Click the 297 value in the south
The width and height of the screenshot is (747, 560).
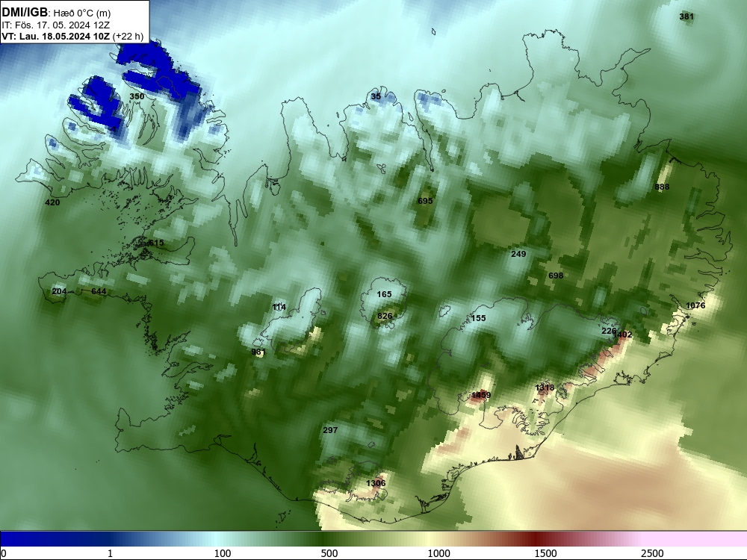pyautogui.click(x=330, y=430)
